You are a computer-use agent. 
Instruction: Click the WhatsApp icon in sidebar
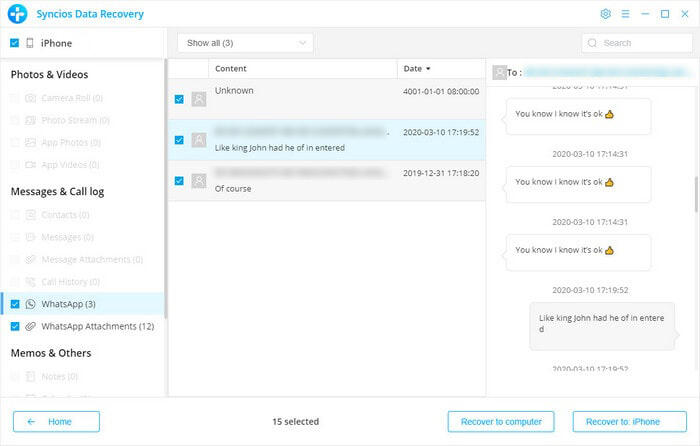coord(32,304)
